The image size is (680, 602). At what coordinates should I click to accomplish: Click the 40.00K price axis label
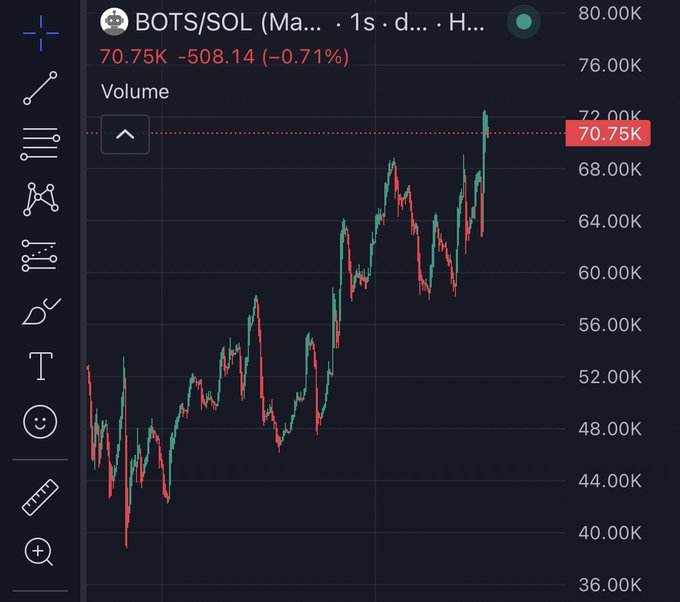point(610,533)
